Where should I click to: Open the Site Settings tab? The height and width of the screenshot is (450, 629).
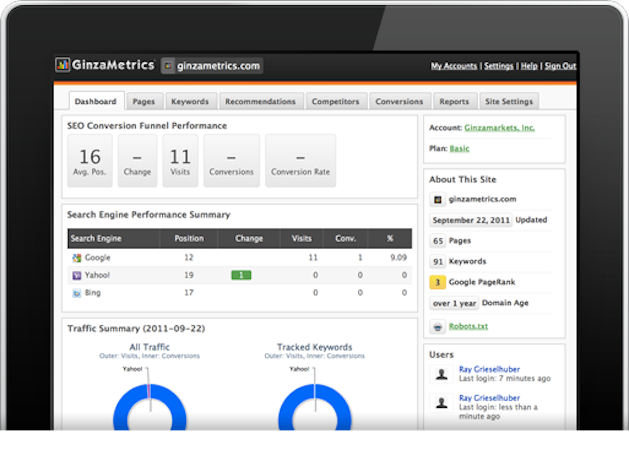[509, 101]
